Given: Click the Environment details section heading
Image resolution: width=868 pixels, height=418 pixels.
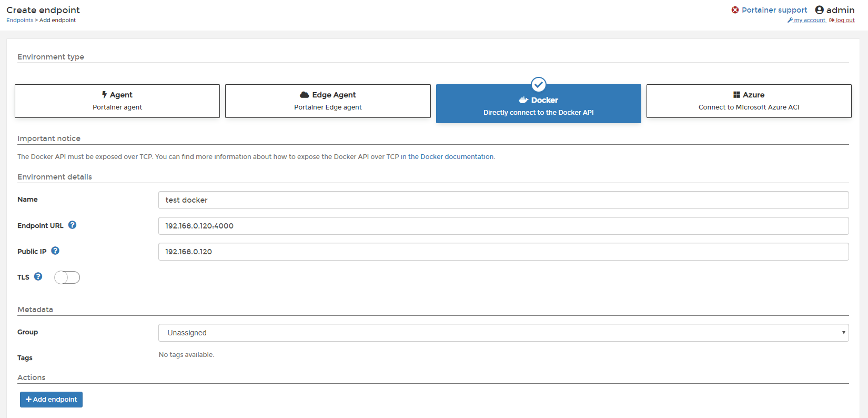Looking at the screenshot, I should click(x=55, y=177).
